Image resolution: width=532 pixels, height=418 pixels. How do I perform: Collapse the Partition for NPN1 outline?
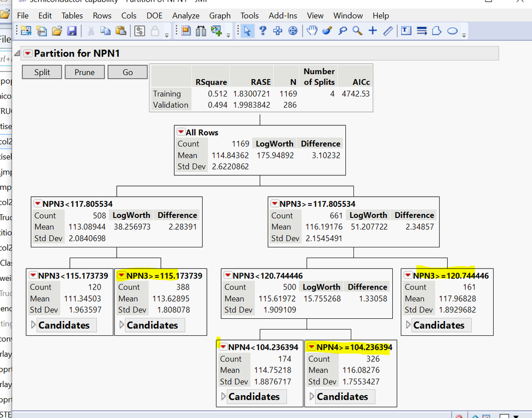click(x=17, y=53)
